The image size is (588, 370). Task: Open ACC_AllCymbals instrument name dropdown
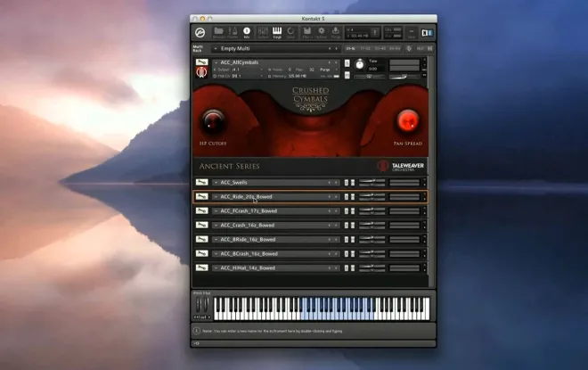click(x=216, y=62)
